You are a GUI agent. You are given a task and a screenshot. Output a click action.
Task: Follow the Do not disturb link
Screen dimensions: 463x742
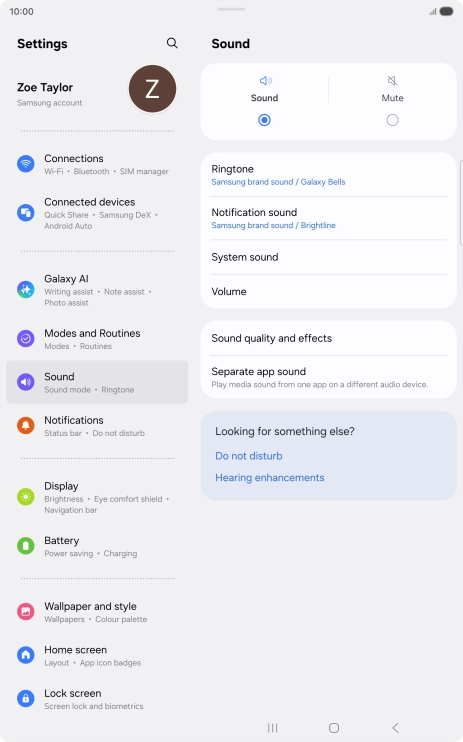249,456
